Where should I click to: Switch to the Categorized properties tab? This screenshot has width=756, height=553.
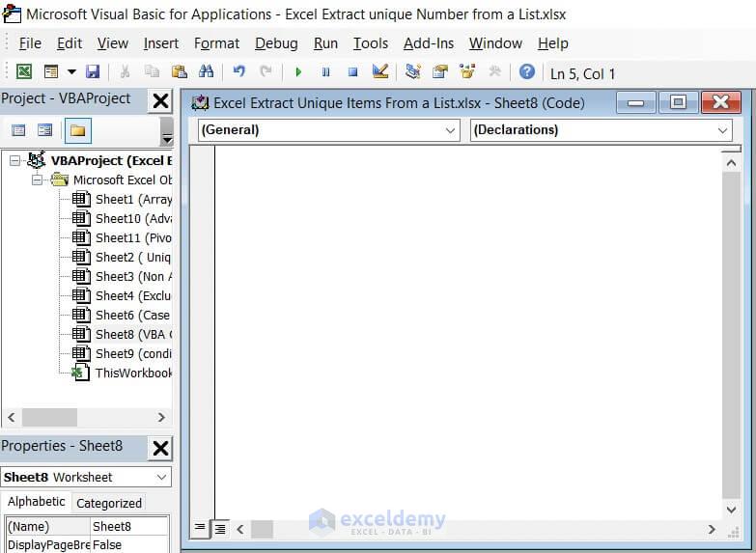109,503
